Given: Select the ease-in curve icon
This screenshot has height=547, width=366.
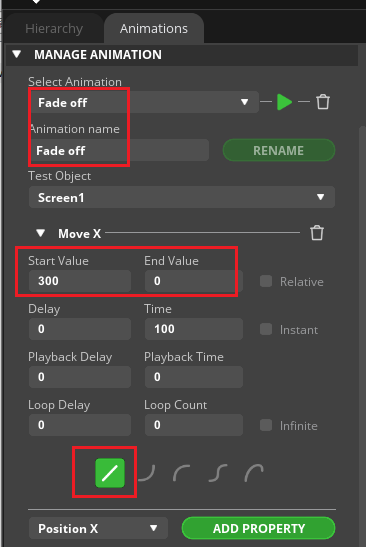Looking at the screenshot, I should [147, 473].
